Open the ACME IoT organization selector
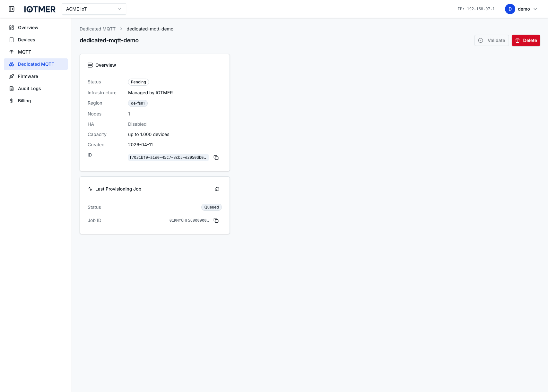Screen dimensions: 548x392 (94, 9)
